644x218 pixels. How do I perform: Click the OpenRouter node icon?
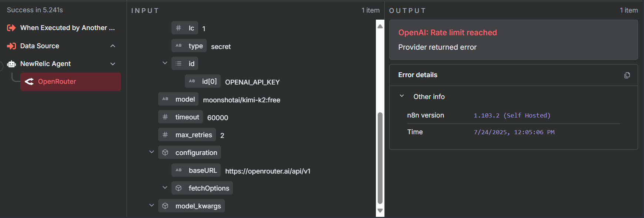point(29,82)
